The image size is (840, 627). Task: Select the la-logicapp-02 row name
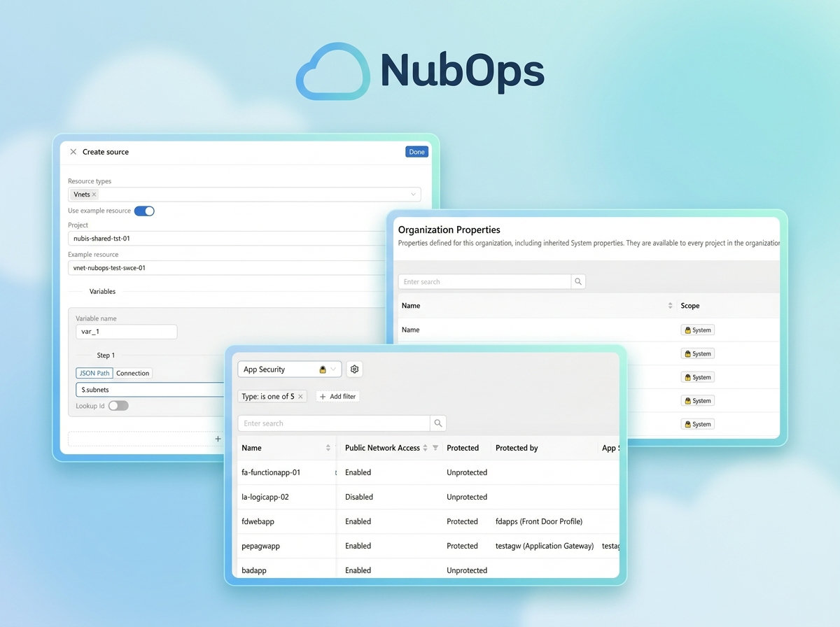pyautogui.click(x=265, y=497)
